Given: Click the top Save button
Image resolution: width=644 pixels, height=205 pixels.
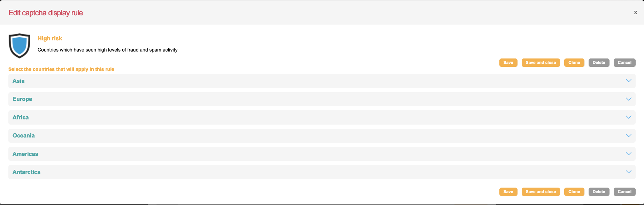Looking at the screenshot, I should (x=508, y=63).
